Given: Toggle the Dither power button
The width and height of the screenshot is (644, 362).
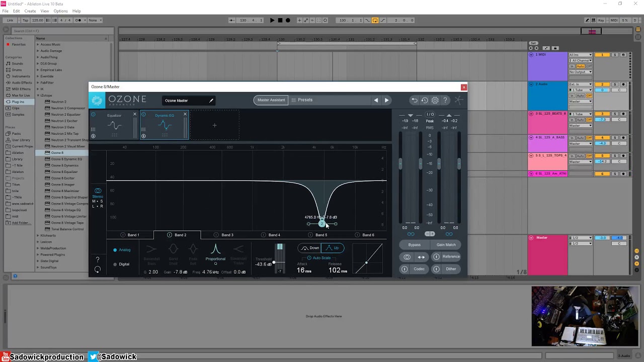Looking at the screenshot, I should pos(436,269).
